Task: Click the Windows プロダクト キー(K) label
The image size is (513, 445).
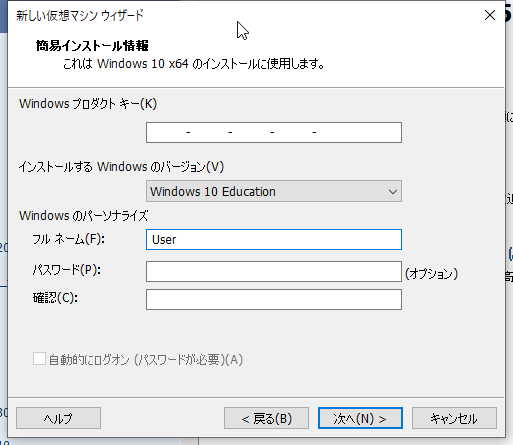Action: 88,104
